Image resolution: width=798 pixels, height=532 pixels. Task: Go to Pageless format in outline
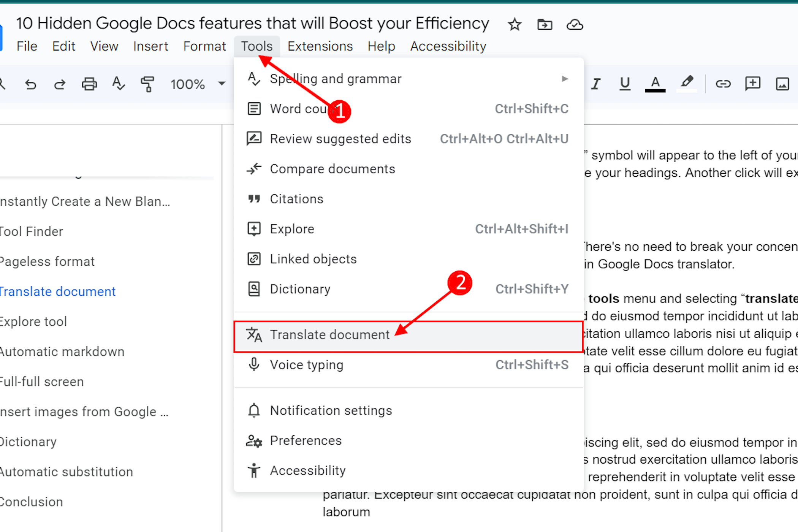point(47,262)
